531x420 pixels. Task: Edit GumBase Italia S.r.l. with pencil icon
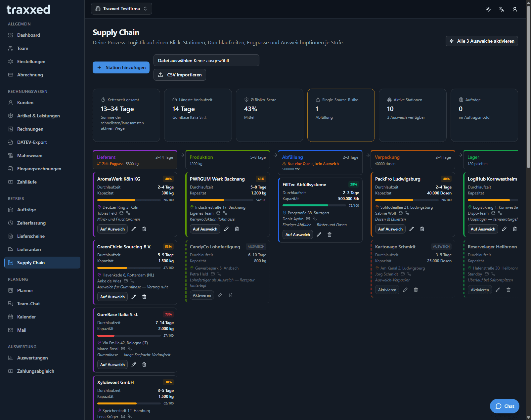click(134, 364)
